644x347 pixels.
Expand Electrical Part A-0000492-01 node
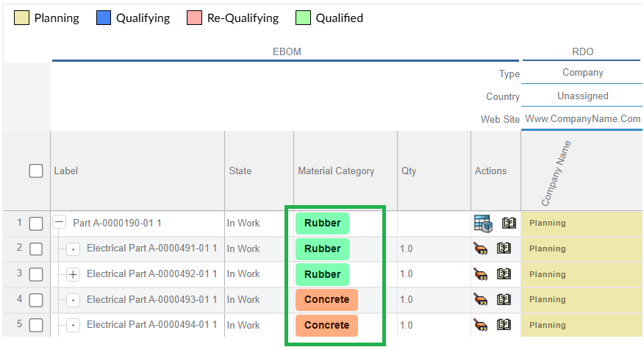tap(73, 274)
